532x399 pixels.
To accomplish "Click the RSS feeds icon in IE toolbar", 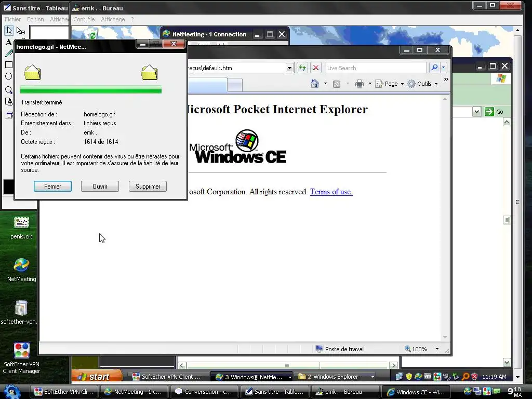I will tap(337, 84).
